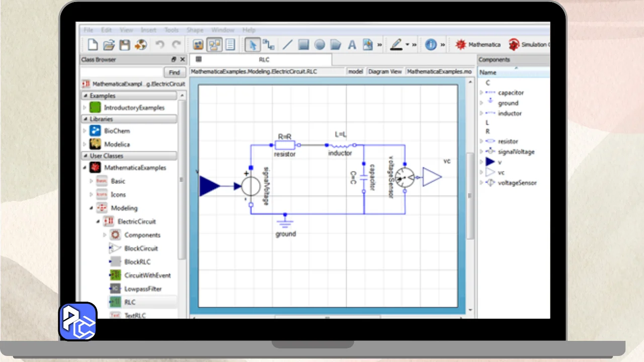Select the Line drawing tool
Viewport: 644px width, 362px height.
(287, 45)
